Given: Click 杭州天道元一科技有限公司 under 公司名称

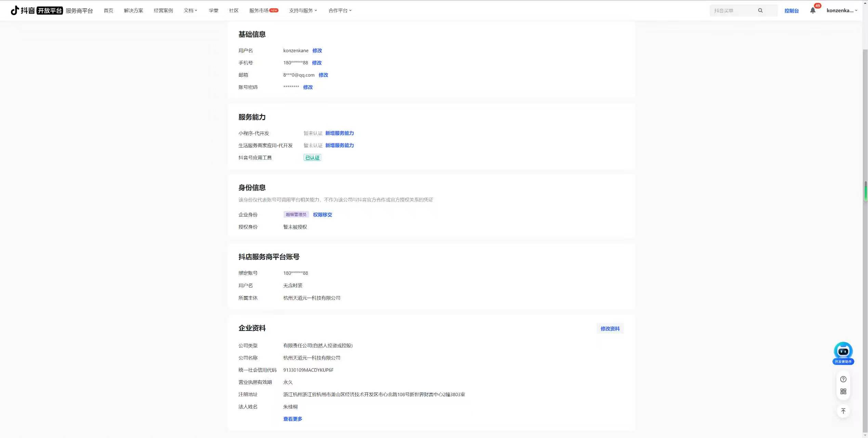Looking at the screenshot, I should (312, 358).
